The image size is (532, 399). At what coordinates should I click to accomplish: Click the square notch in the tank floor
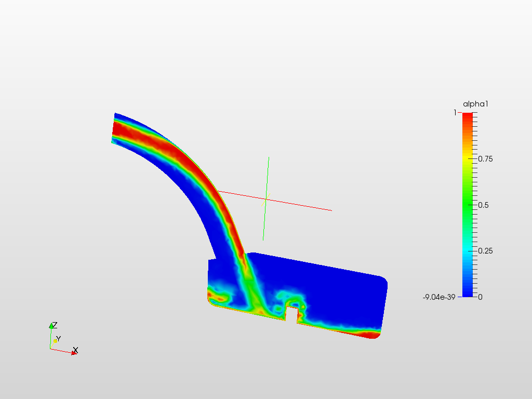[291, 314]
